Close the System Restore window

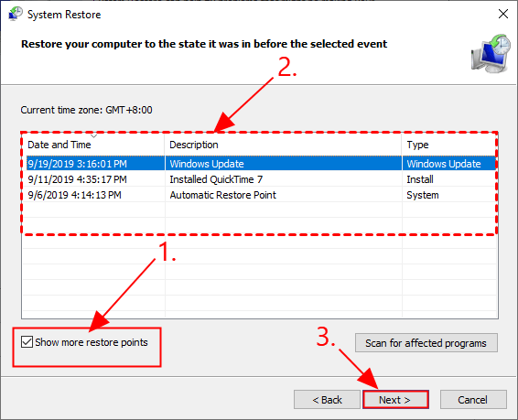(x=503, y=14)
